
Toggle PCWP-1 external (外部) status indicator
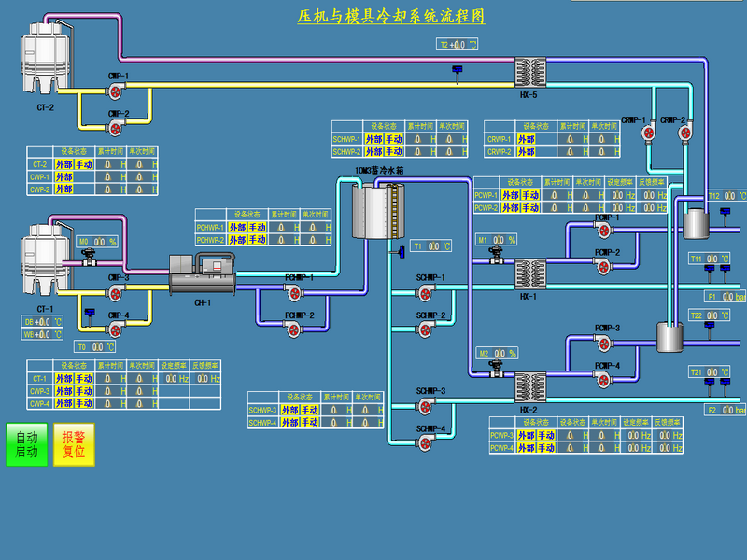511,195
